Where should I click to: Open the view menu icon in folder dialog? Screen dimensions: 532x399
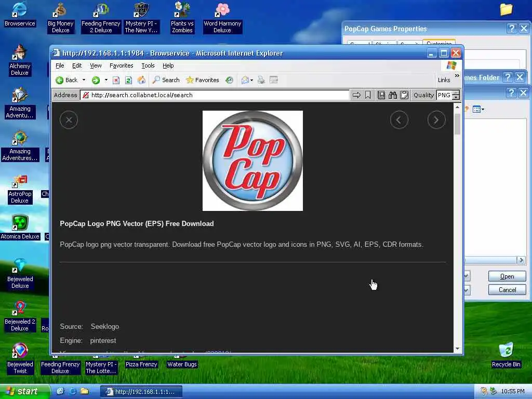pos(478,109)
